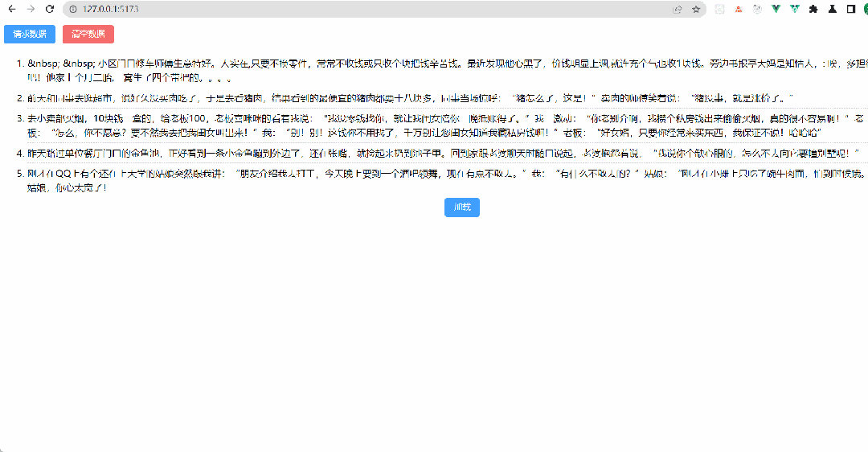
Task: Open site info icon beside the address
Action: [x=73, y=9]
